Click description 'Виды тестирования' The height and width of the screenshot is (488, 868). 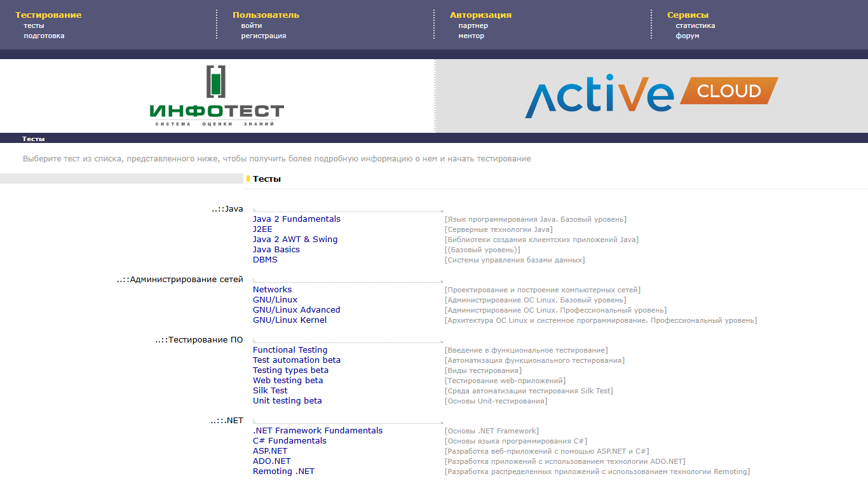(x=483, y=371)
